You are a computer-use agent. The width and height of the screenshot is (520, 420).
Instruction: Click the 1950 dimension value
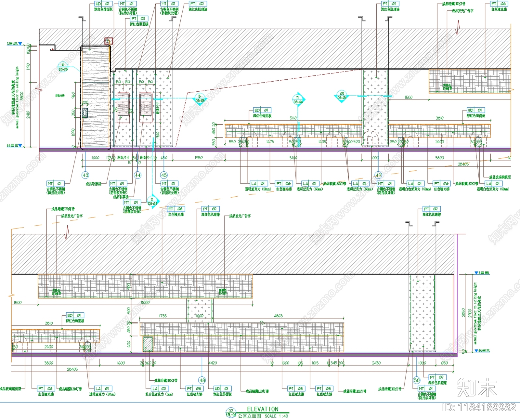tap(199, 158)
